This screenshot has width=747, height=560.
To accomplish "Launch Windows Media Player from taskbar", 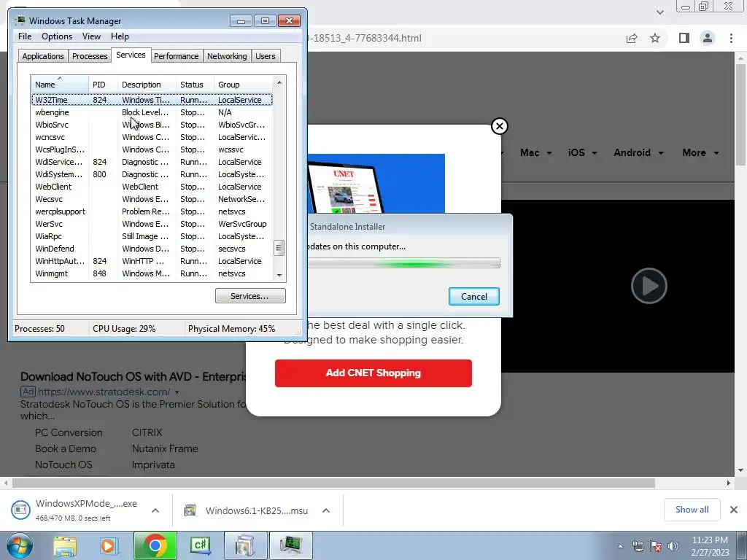I will coord(108,546).
